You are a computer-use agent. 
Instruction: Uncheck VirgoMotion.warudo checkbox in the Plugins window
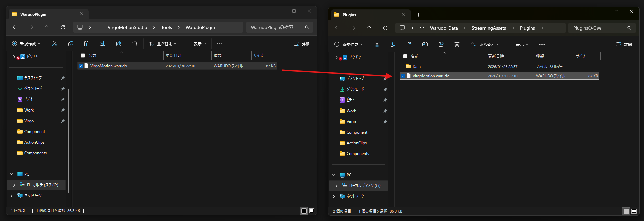pyautogui.click(x=403, y=76)
